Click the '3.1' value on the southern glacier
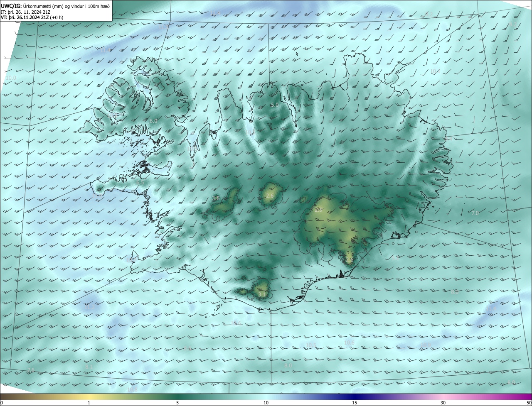The height and width of the screenshot is (406, 532). click(262, 294)
